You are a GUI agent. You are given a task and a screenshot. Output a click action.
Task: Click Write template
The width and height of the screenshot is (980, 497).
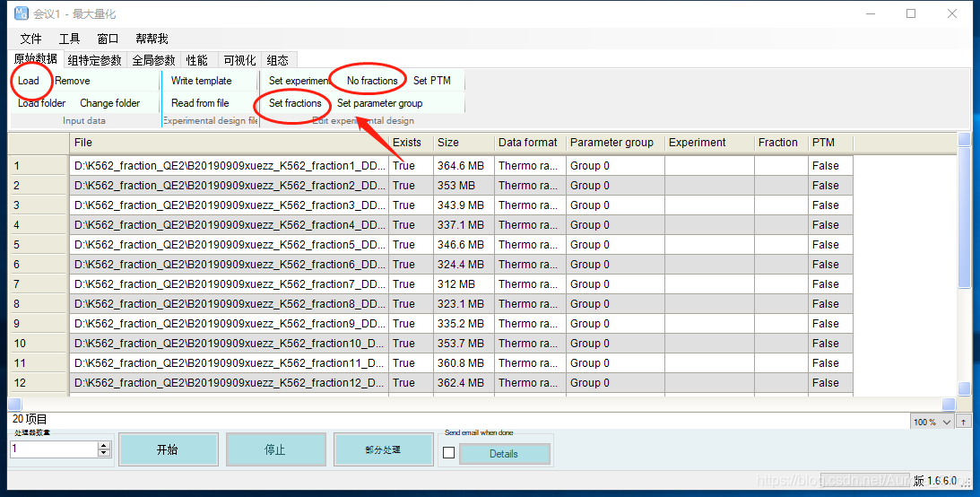pos(201,81)
